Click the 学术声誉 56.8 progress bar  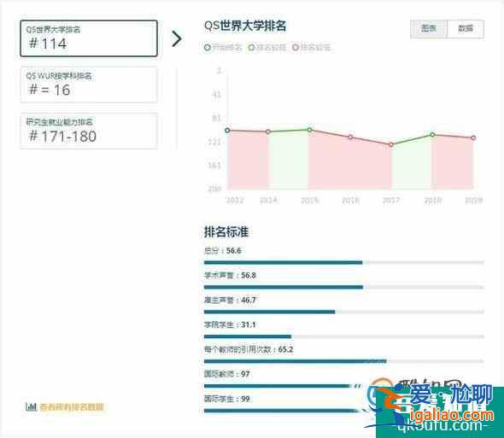pos(344,287)
